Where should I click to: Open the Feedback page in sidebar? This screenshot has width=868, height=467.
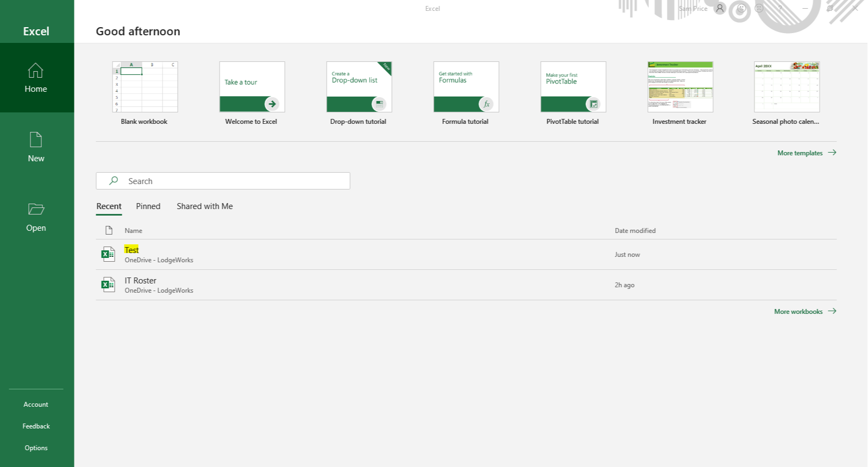point(36,426)
